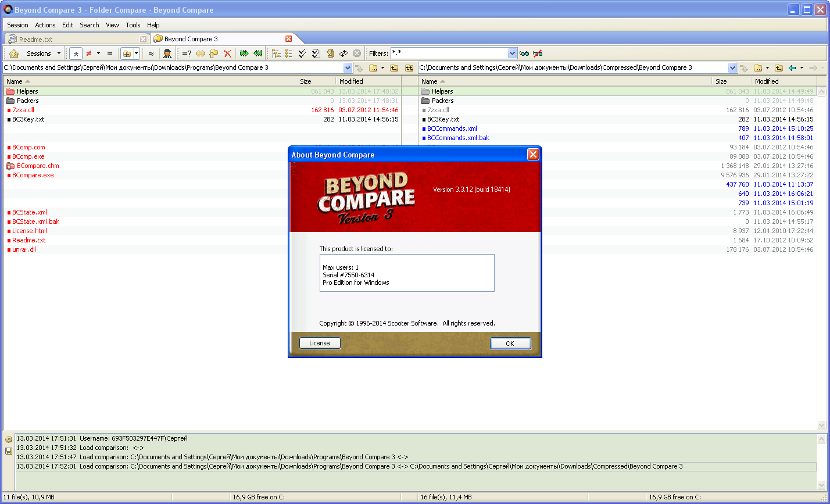Toggle Show Same equals filter

pyautogui.click(x=110, y=53)
